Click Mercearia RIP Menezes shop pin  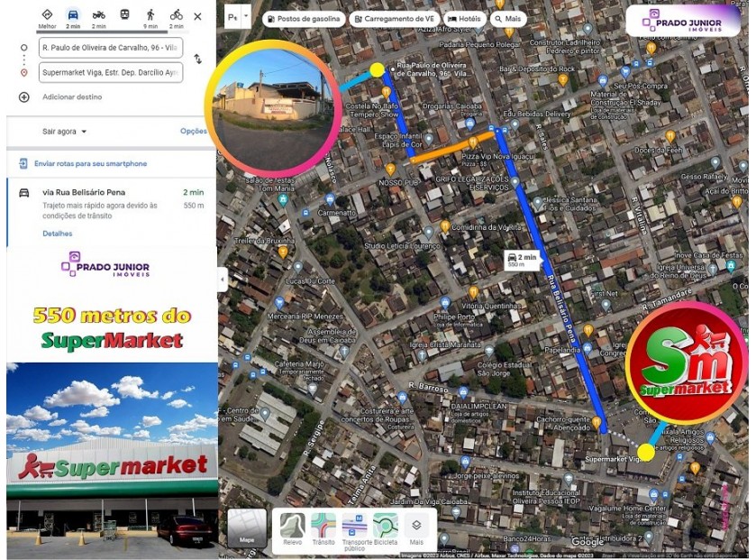click(x=279, y=303)
